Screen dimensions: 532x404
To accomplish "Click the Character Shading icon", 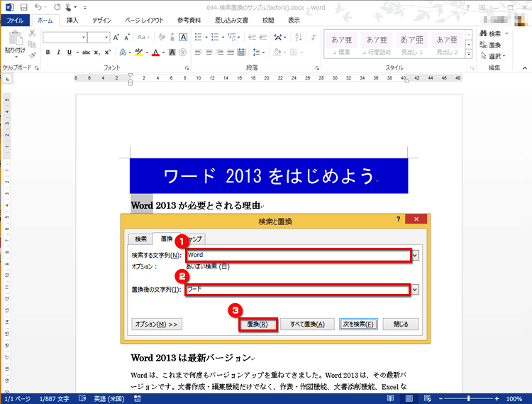I will [172, 53].
